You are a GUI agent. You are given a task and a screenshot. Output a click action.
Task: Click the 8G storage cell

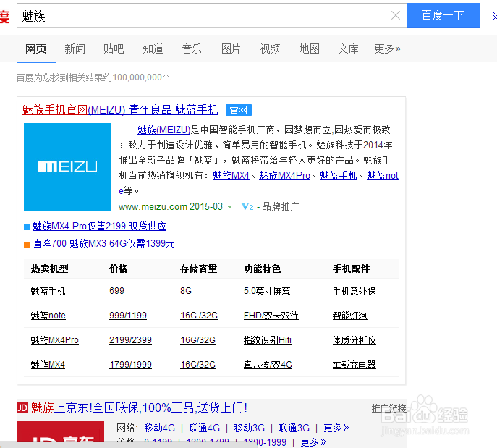186,291
